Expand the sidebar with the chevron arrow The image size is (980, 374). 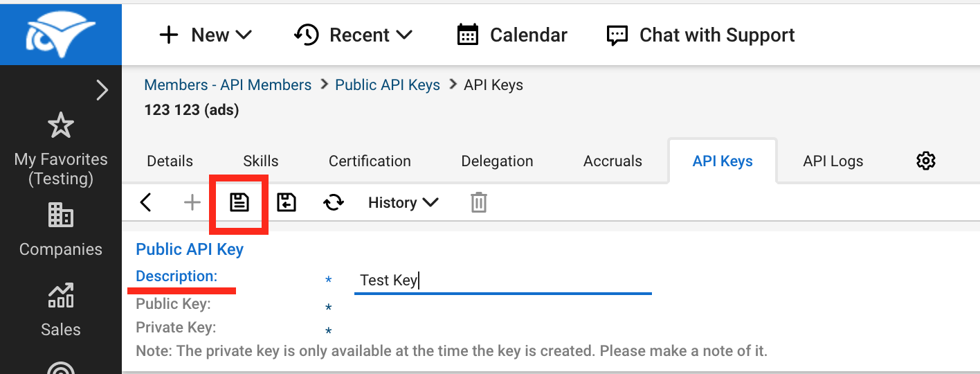(x=102, y=90)
